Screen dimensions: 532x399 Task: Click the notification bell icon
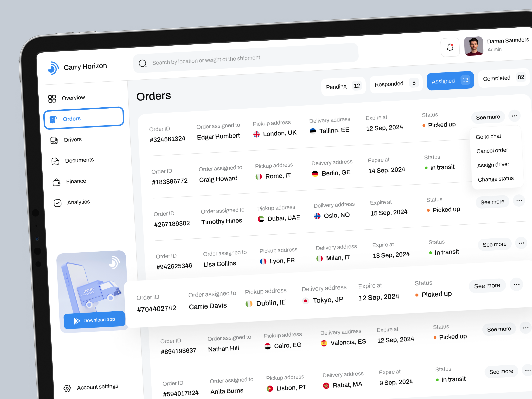450,47
